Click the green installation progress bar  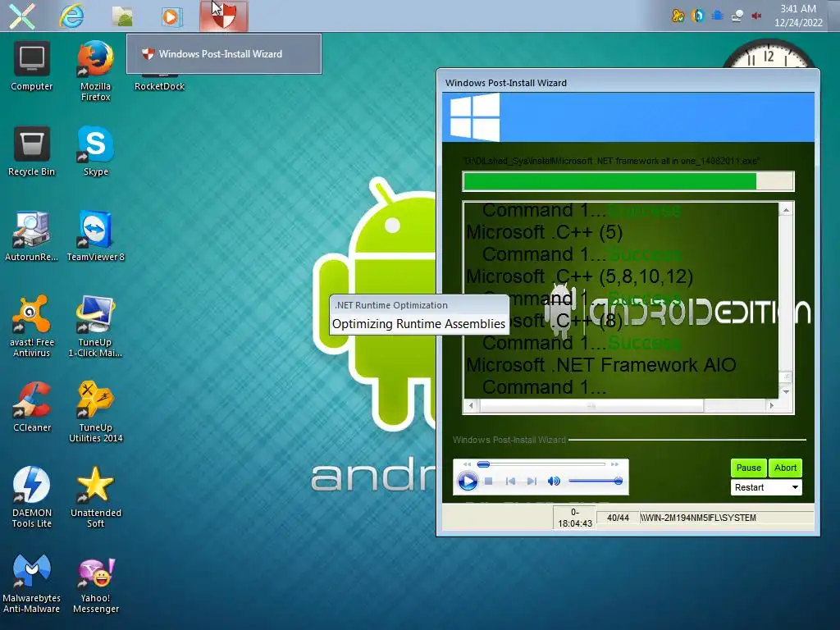[628, 181]
